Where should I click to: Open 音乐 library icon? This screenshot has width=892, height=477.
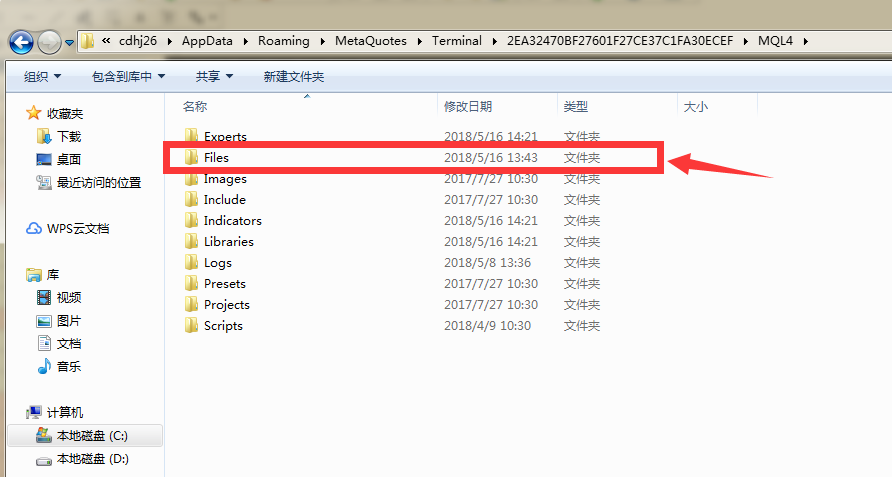[44, 367]
